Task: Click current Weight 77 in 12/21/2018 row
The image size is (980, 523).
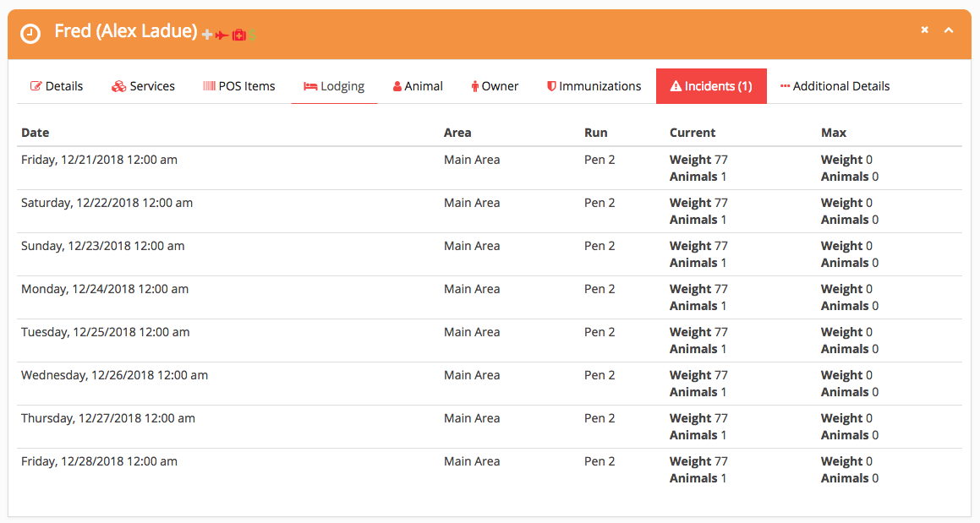Action: point(698,160)
